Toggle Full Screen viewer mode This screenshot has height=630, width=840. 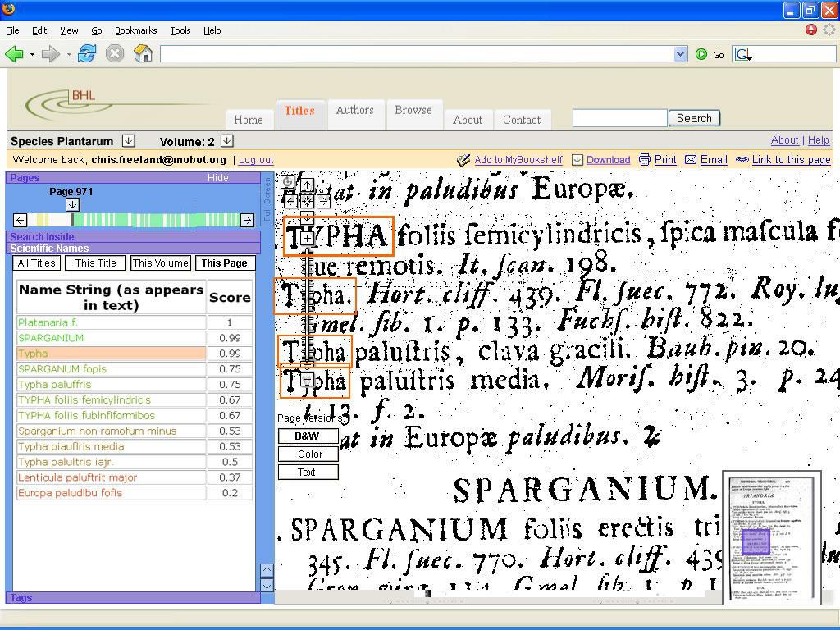[268, 199]
